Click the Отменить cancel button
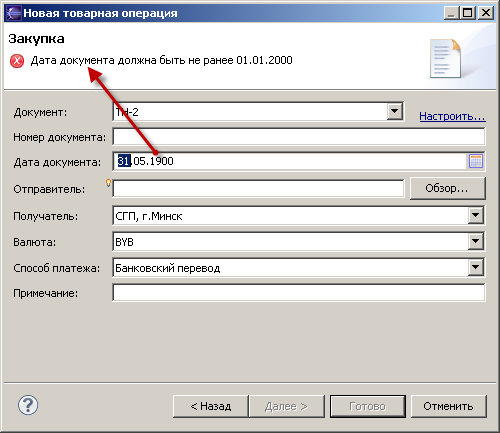 click(448, 406)
